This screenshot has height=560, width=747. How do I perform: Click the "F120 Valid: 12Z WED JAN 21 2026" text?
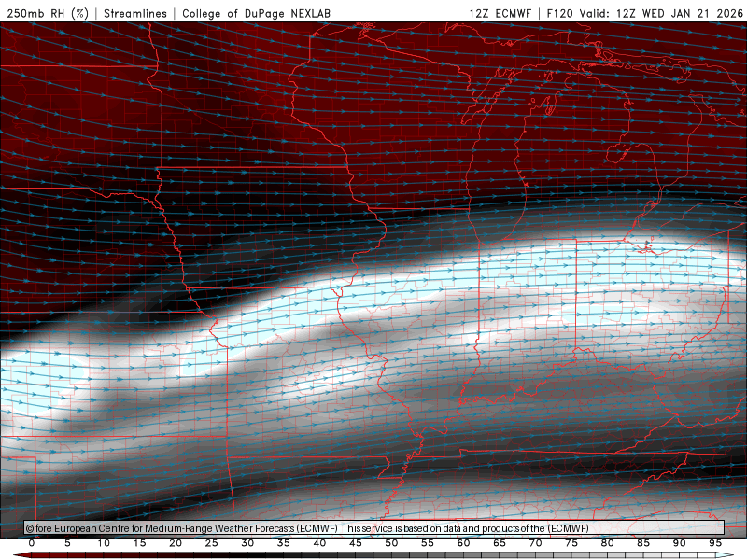tap(645, 13)
